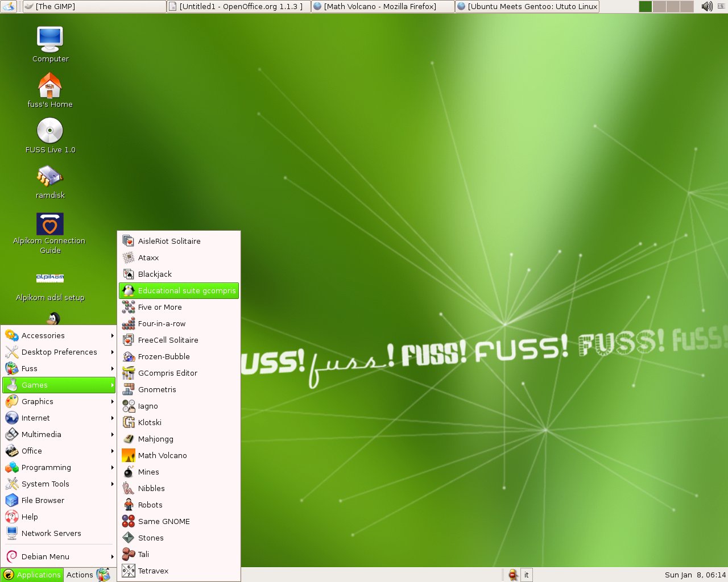Switch to Ubuntu Meets Gentoo Firefox window

[527, 6]
